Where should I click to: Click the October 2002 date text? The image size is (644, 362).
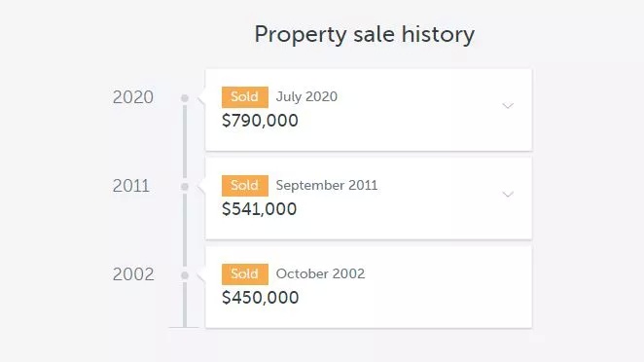tap(320, 273)
